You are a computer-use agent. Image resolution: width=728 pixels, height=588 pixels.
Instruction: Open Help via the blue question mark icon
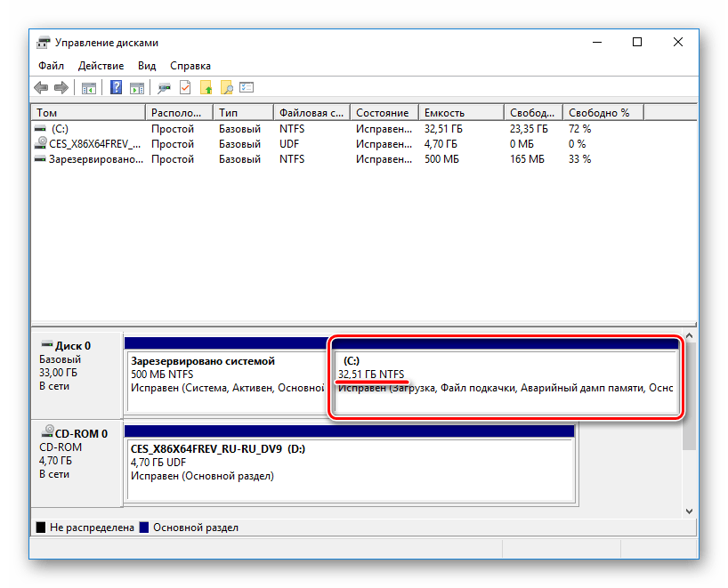(x=115, y=87)
